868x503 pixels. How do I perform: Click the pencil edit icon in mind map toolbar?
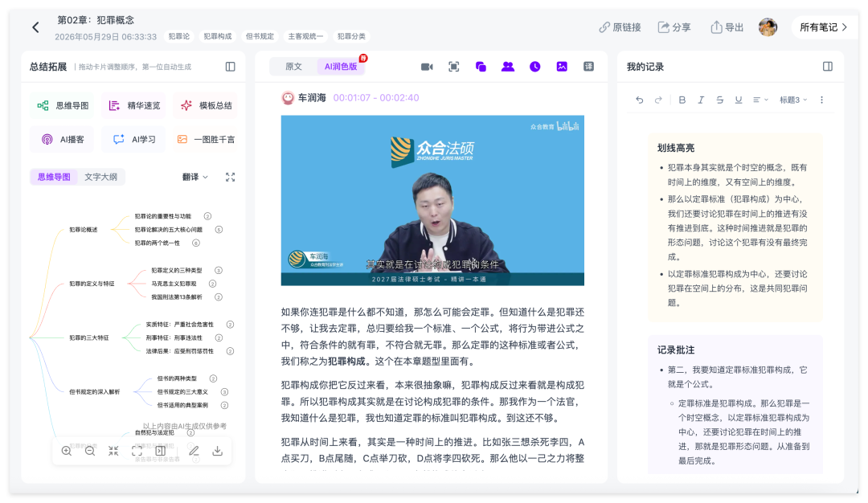tap(194, 451)
